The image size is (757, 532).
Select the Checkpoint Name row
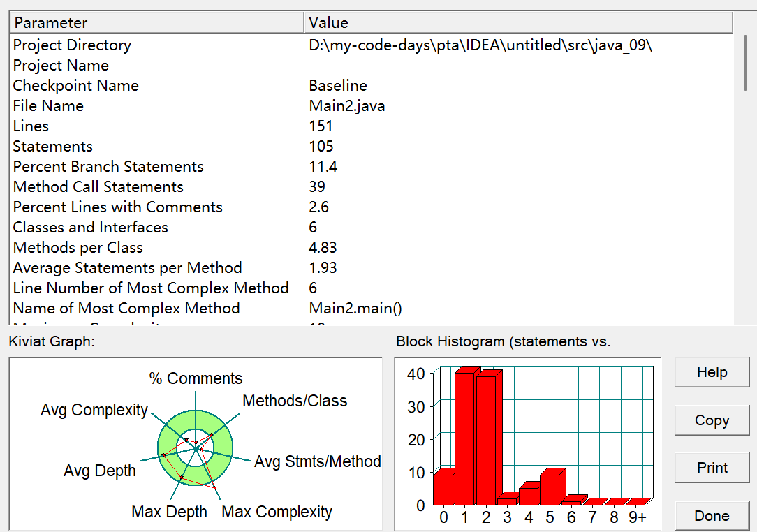pyautogui.click(x=372, y=85)
